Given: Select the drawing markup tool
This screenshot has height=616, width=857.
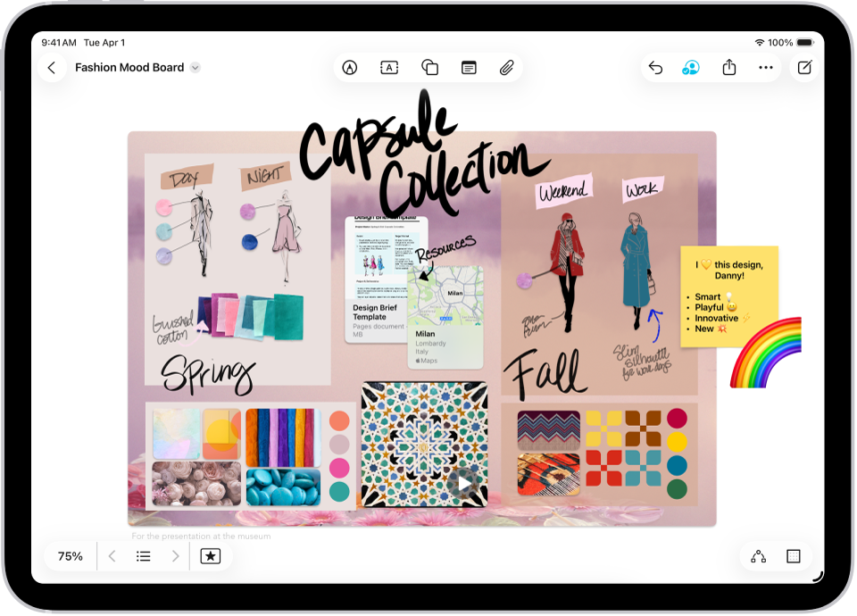Looking at the screenshot, I should point(350,67).
